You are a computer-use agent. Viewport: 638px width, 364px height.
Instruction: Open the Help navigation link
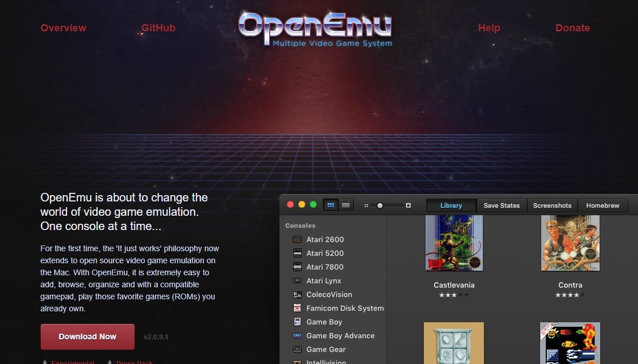(489, 27)
